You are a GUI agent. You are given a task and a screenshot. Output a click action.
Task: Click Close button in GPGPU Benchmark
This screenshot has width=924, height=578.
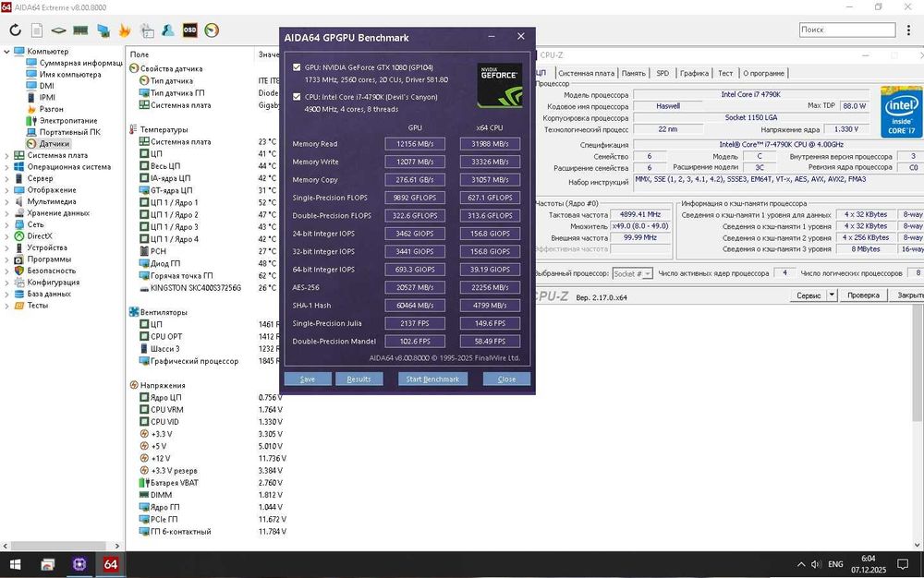tap(506, 379)
